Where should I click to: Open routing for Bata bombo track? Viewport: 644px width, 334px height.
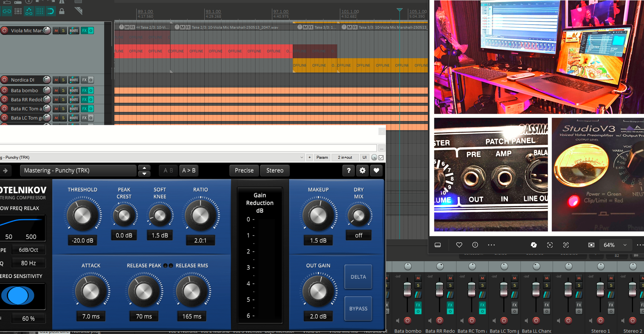[74, 90]
